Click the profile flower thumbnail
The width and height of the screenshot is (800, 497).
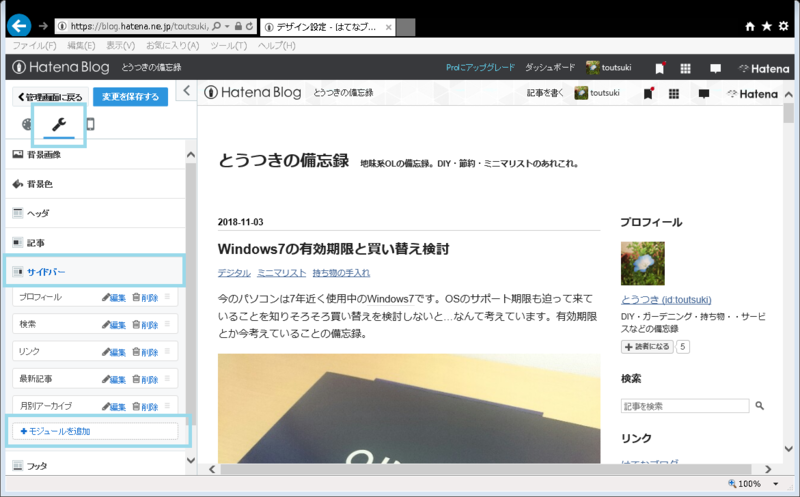coord(643,263)
